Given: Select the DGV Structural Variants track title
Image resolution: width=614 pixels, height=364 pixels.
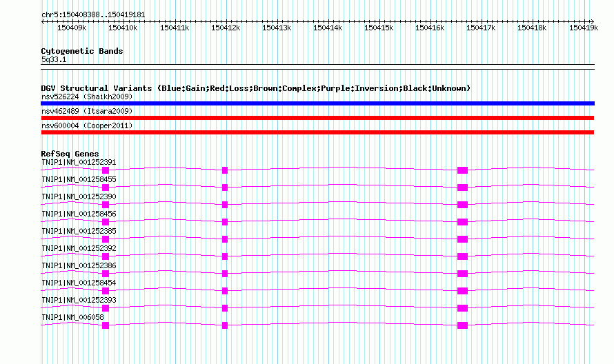Looking at the screenshot, I should point(256,88).
